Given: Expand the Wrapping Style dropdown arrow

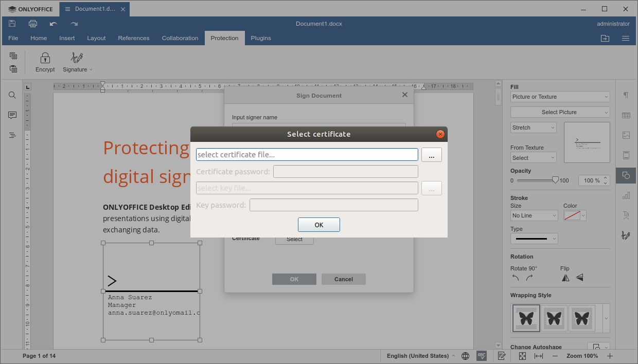Looking at the screenshot, I should (606, 318).
